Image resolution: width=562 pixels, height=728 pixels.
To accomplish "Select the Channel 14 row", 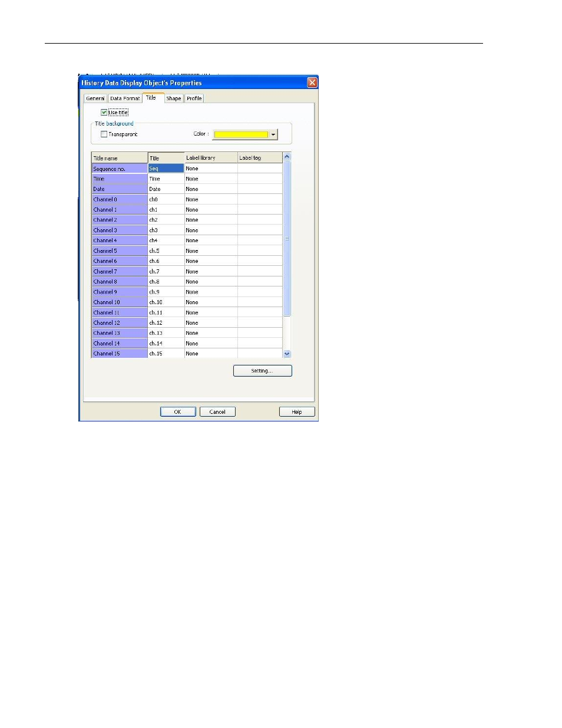I will [120, 344].
